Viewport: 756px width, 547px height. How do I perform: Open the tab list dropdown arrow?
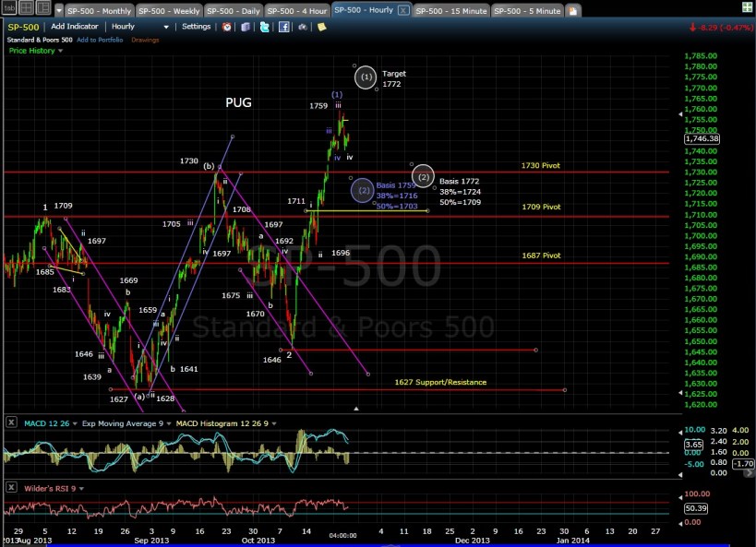click(59, 10)
